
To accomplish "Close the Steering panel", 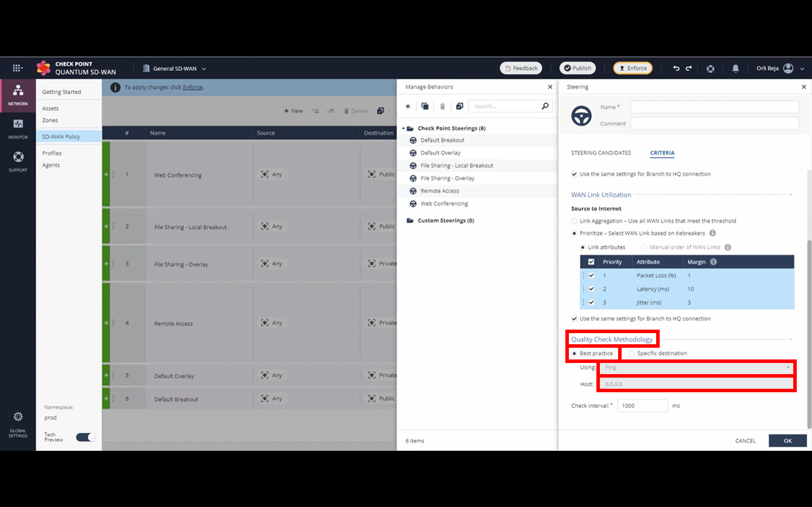I will tap(804, 87).
